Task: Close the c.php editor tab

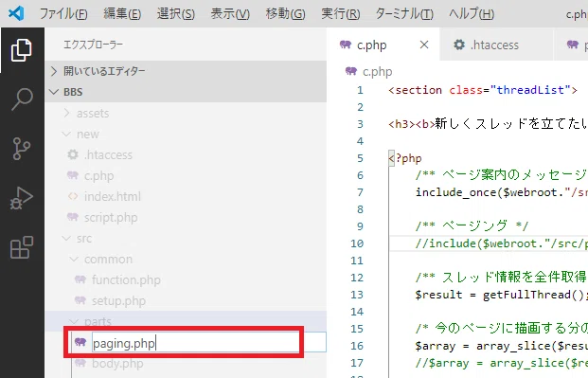Action: 424,45
